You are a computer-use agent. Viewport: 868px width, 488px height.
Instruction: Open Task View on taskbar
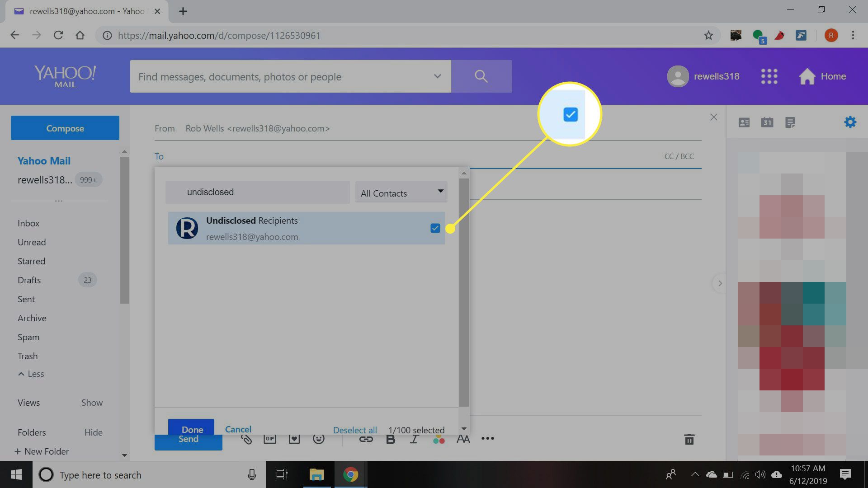click(282, 474)
